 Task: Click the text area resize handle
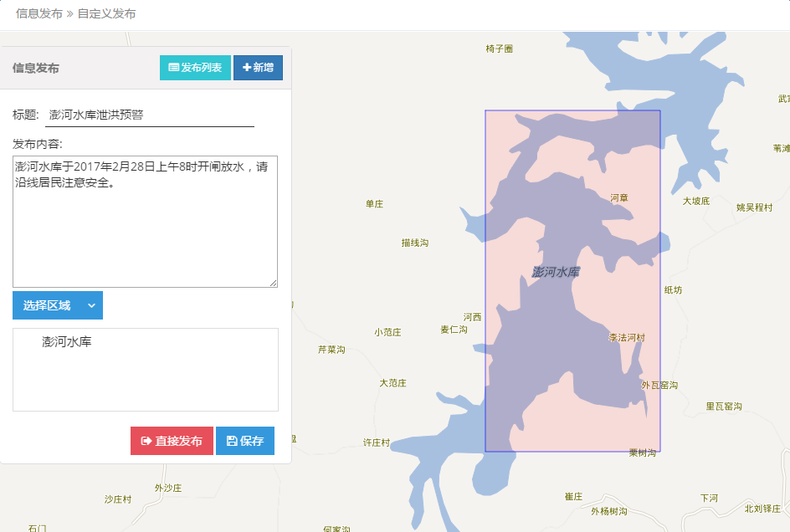pos(274,284)
